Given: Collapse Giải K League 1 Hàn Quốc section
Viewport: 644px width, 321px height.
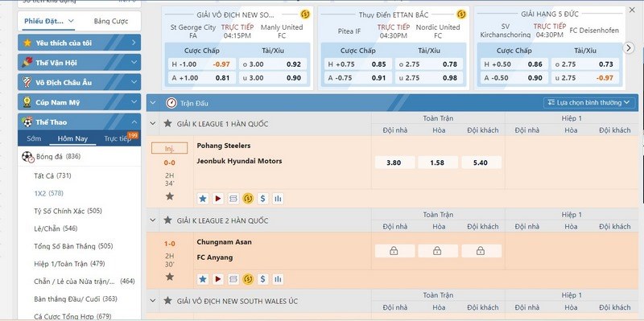Looking at the screenshot, I should tap(153, 123).
